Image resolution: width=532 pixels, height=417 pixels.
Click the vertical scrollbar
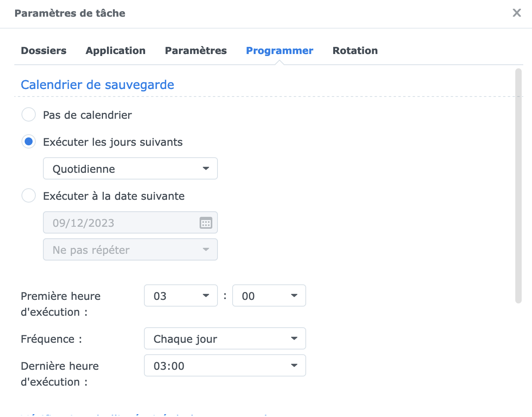(x=518, y=186)
